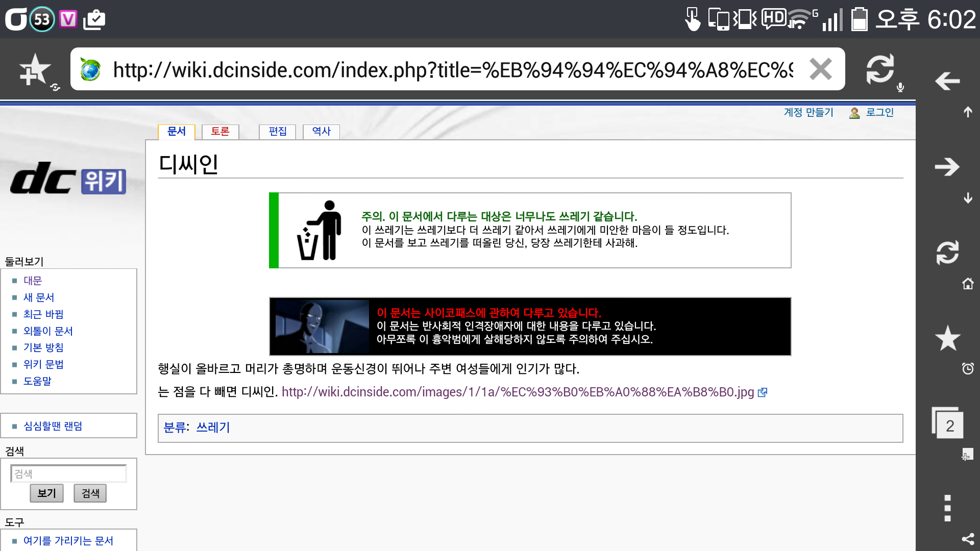Reload page via address bar refresh icon

coord(880,69)
